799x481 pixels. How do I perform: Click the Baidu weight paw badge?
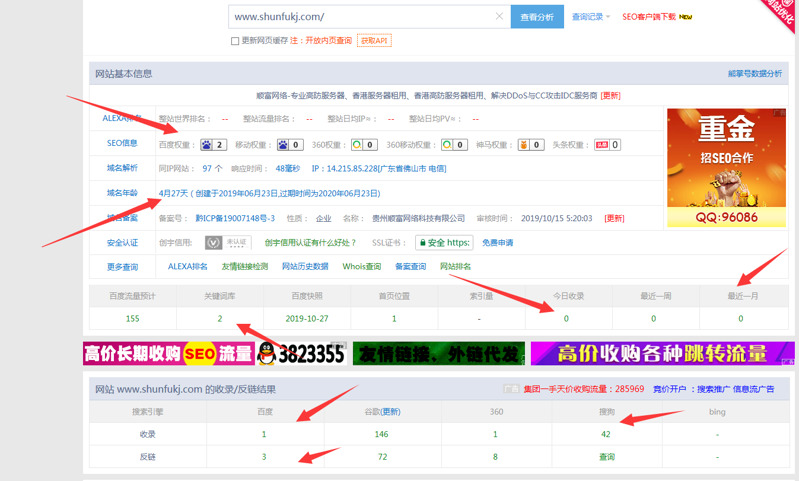click(x=213, y=145)
